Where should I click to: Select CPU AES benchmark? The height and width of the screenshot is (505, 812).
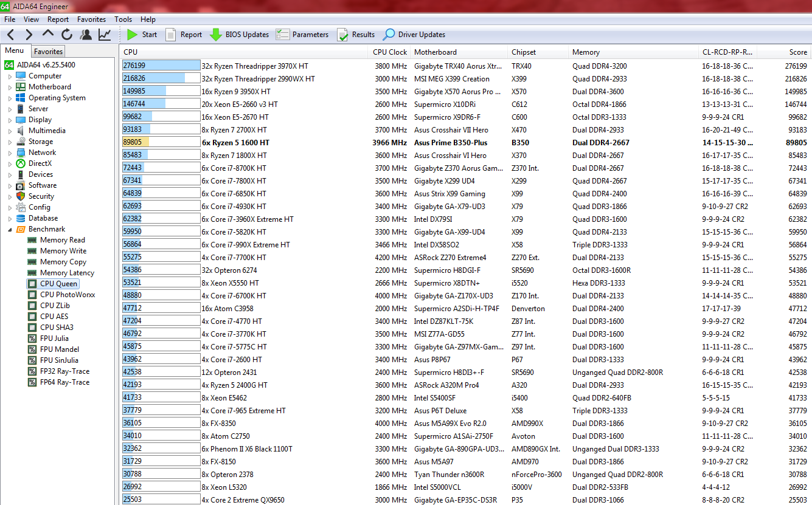54,317
